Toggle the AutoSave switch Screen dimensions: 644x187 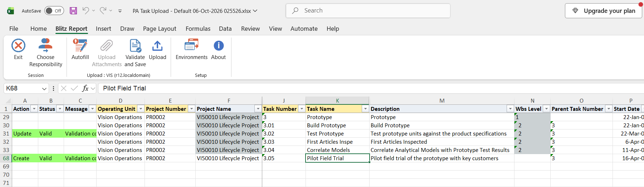(x=54, y=11)
